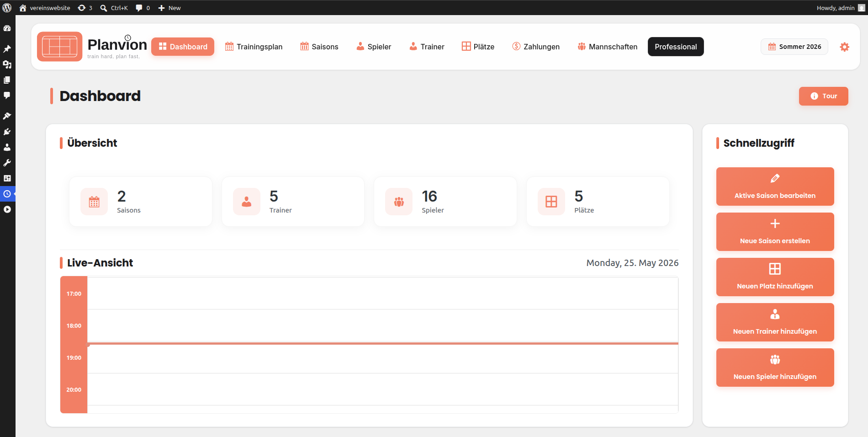Click grid icon on Plätze card

tap(551, 202)
